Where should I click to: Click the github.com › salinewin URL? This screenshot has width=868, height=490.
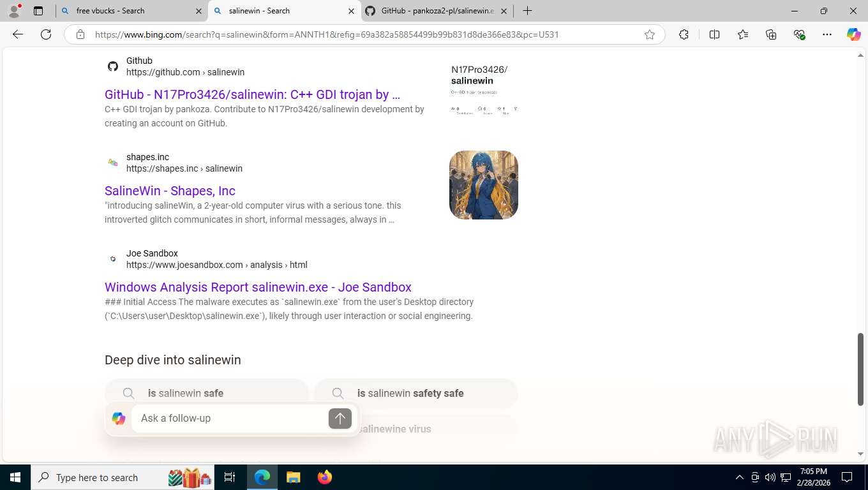[x=185, y=72]
